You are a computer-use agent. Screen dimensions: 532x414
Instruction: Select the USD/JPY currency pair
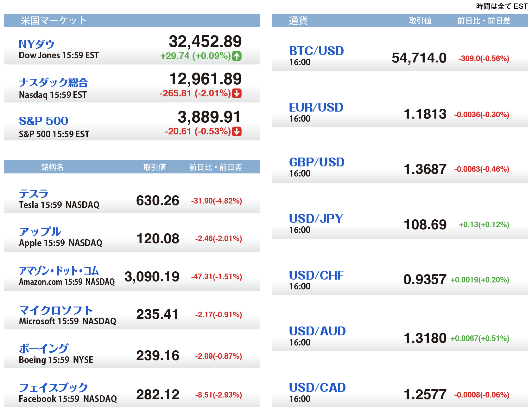316,219
